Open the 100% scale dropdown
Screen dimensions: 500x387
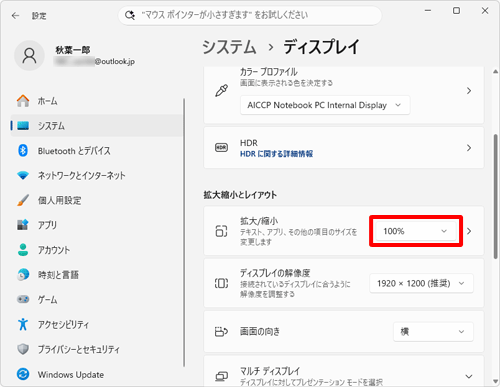point(416,231)
